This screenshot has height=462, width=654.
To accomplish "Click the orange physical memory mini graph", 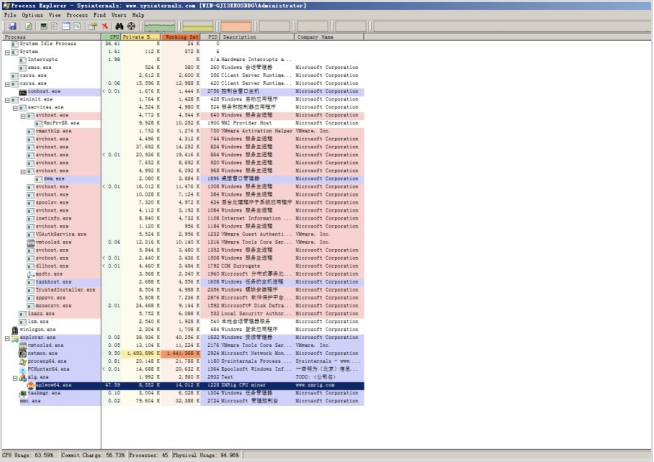I will [x=236, y=26].
